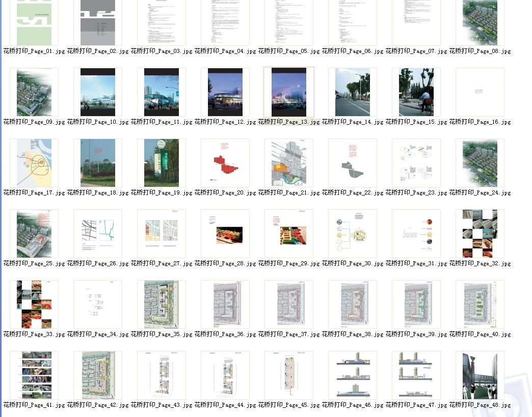Click file name 花桥打印_Page_46.jpg

[353, 405]
